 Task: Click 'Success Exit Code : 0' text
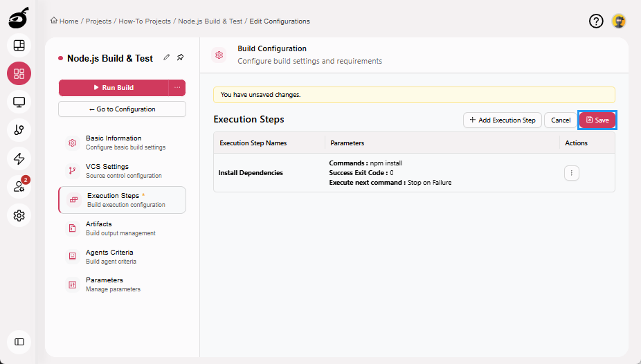[361, 173]
